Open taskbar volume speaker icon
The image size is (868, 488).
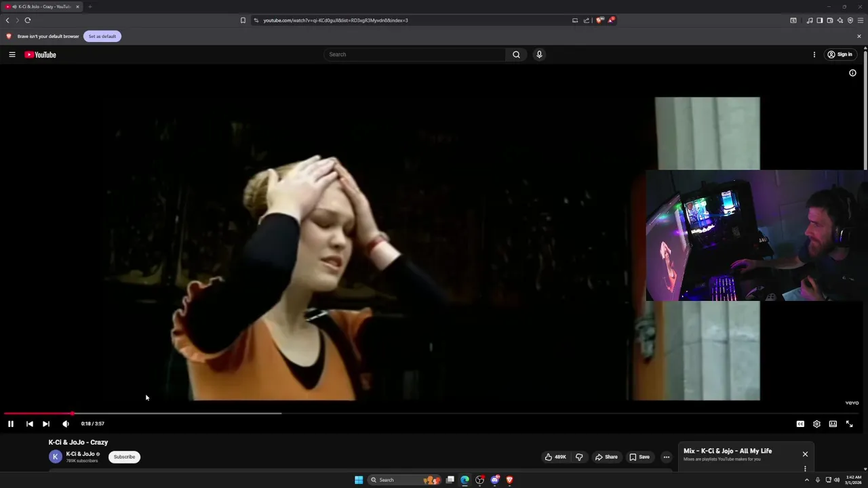click(836, 480)
